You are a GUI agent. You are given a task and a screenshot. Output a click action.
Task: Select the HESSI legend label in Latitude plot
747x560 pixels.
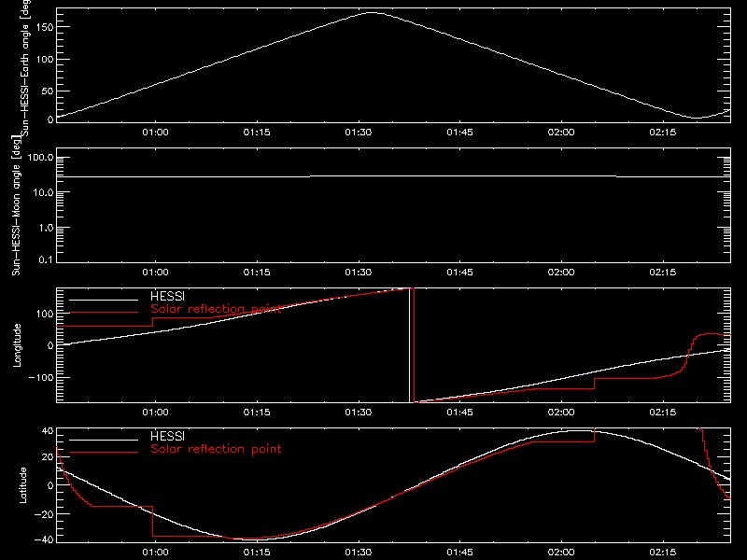tap(167, 436)
